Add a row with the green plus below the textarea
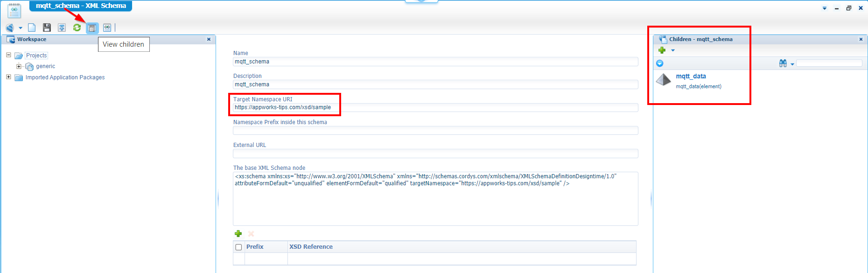The image size is (868, 273). [238, 233]
